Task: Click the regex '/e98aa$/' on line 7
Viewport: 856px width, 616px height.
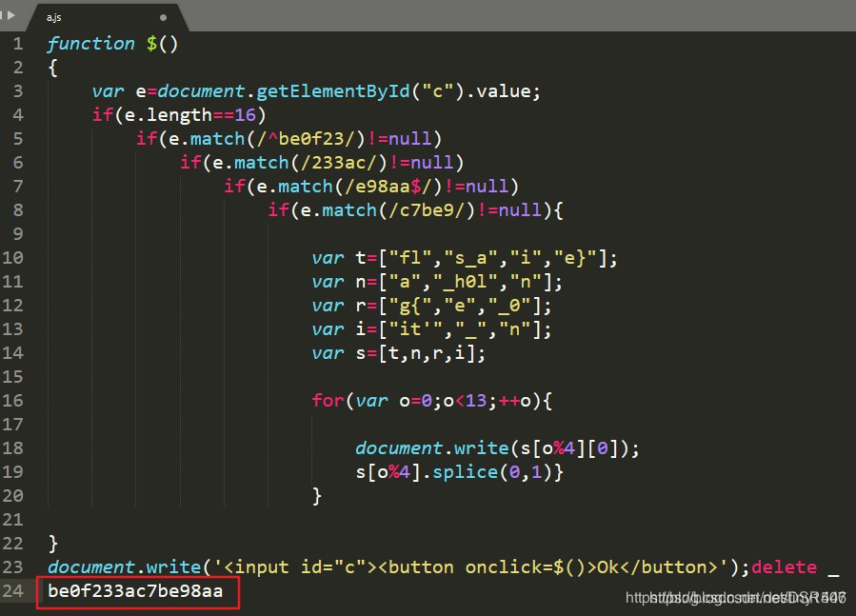Action: (388, 187)
